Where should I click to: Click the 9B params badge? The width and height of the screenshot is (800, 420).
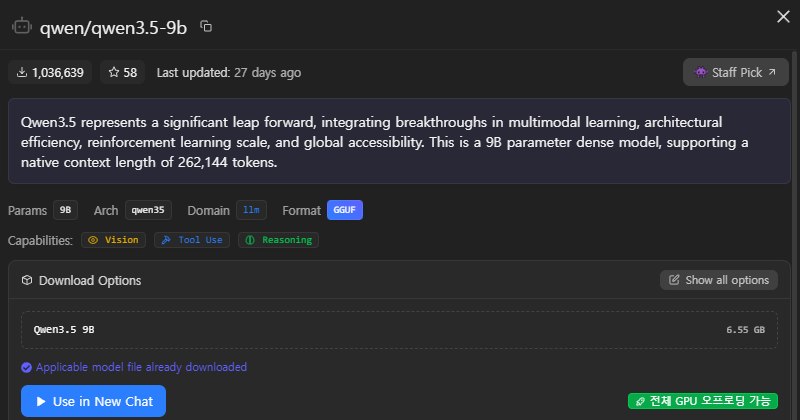pos(65,210)
